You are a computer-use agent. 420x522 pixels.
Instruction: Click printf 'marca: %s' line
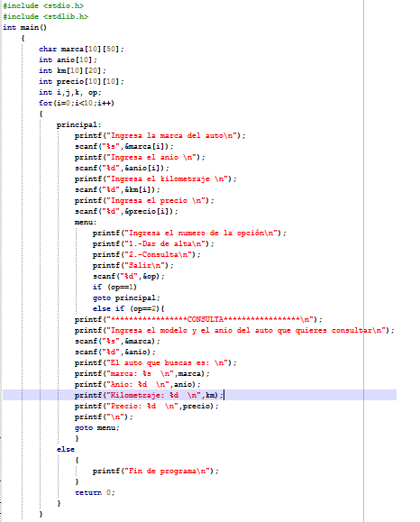pos(142,373)
